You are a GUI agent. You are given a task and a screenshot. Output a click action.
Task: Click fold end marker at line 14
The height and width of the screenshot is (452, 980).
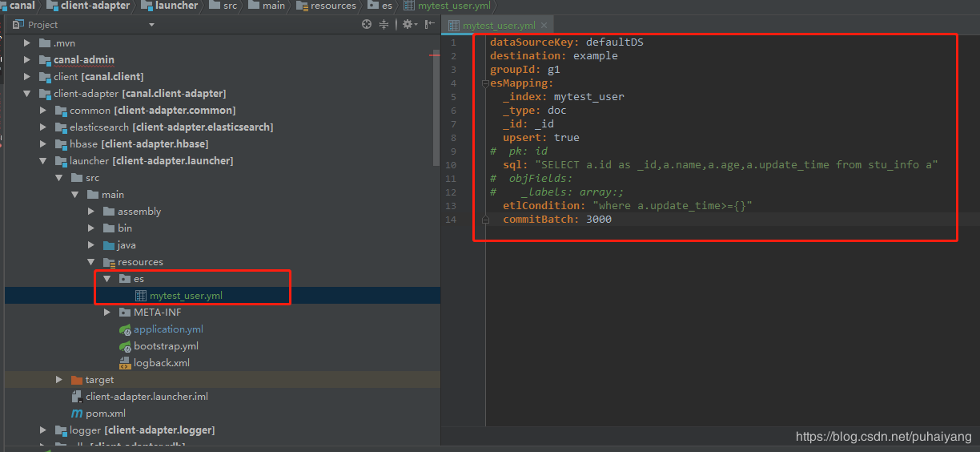[x=484, y=220]
